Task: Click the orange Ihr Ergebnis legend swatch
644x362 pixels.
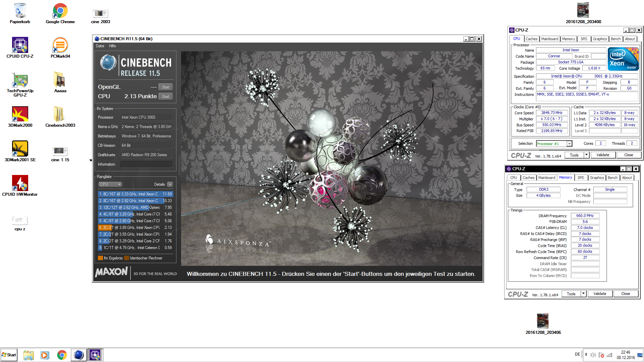Action: click(100, 258)
